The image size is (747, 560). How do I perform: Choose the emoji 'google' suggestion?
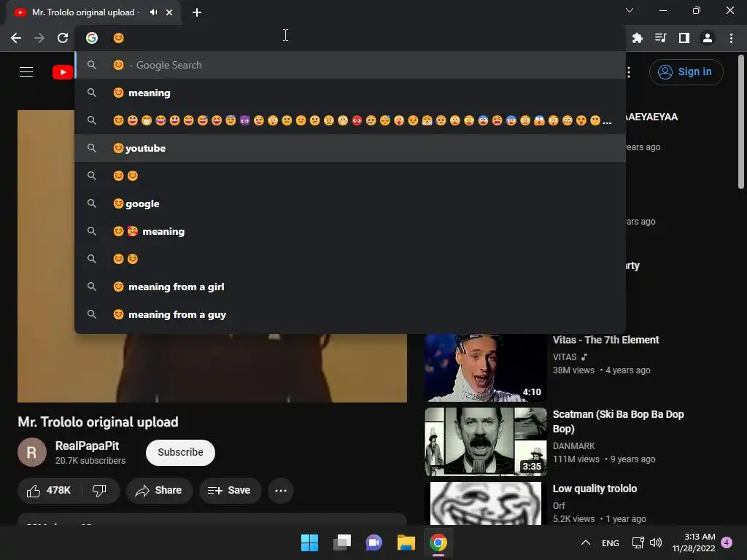tap(350, 204)
